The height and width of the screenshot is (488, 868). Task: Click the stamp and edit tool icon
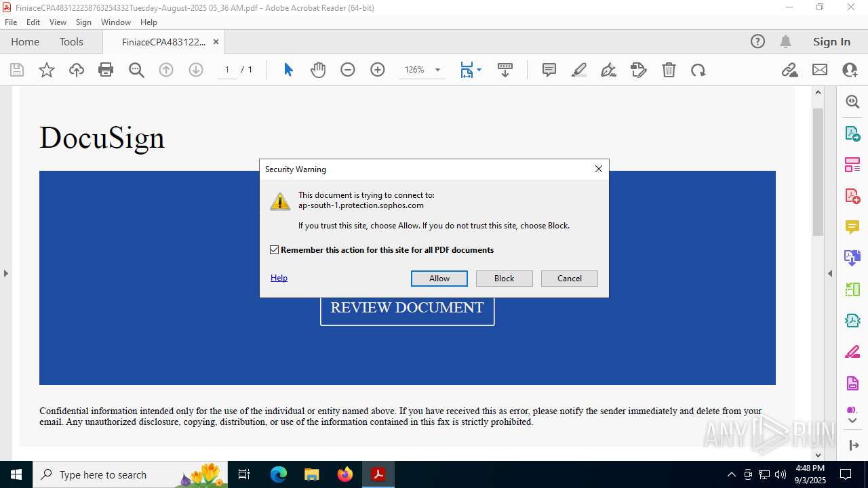[x=639, y=70]
